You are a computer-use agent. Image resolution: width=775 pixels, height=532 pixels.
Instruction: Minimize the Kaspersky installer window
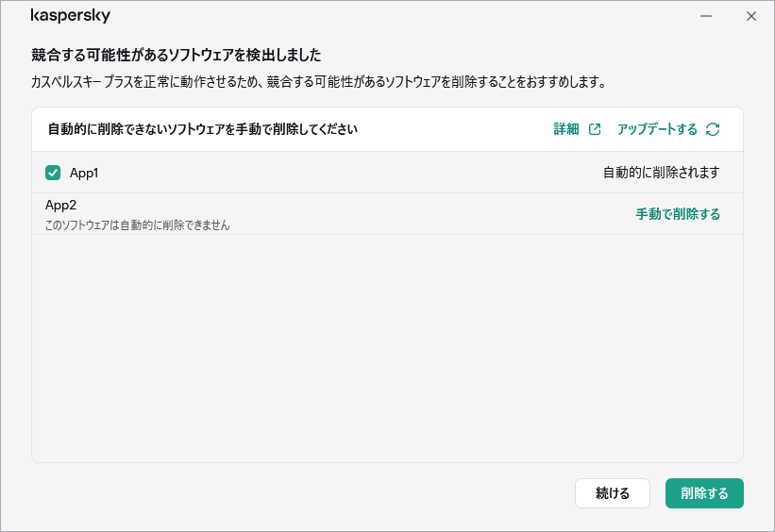tap(706, 16)
